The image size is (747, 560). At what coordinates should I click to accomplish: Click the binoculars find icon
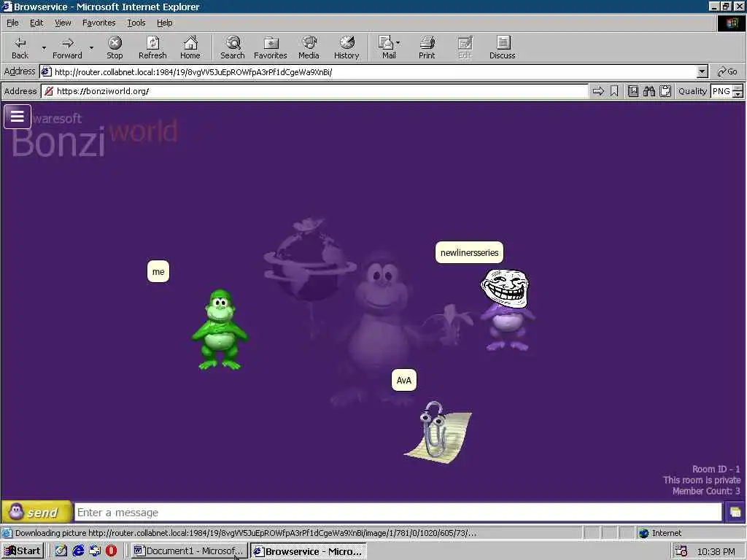649,91
